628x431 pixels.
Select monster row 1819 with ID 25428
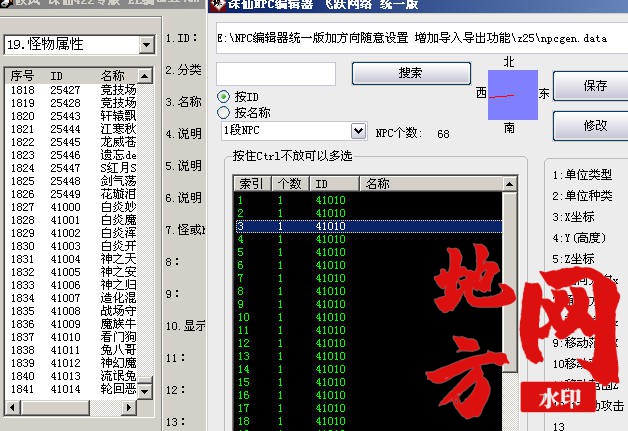coord(73,103)
